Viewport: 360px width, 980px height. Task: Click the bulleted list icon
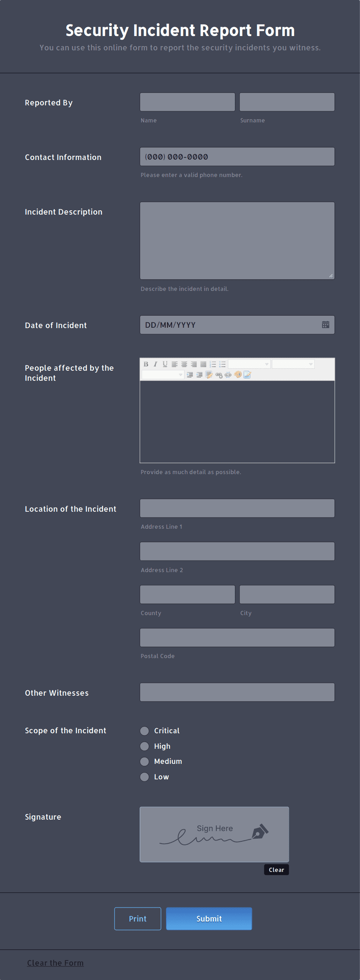coord(223,364)
